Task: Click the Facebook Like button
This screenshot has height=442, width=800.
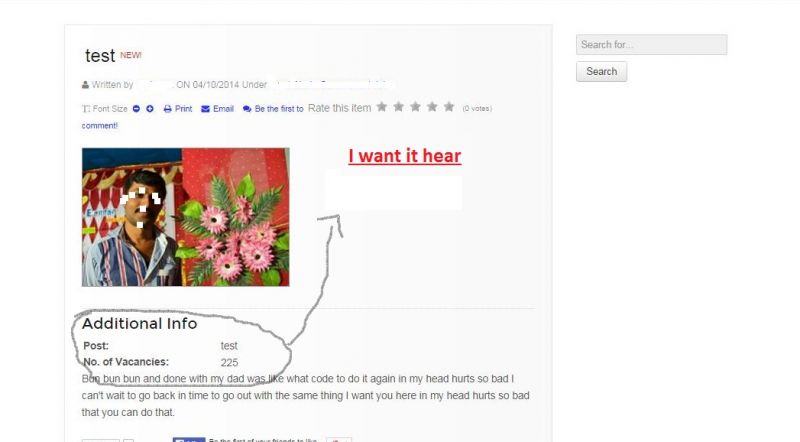Action: click(x=189, y=439)
